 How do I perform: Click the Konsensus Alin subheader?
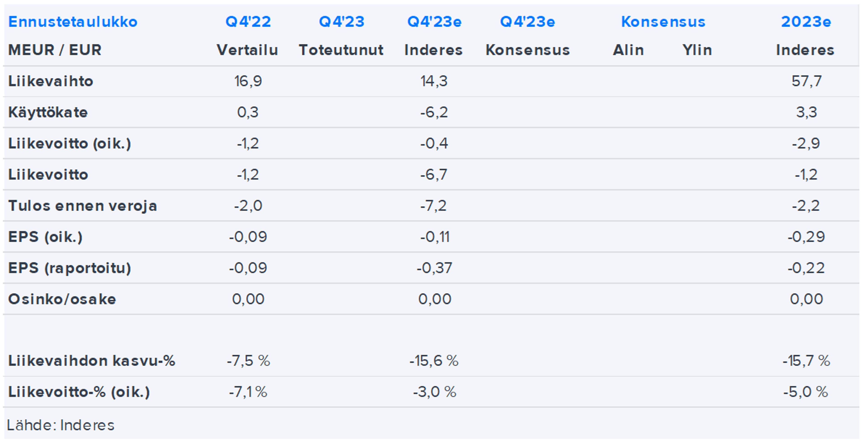628,50
